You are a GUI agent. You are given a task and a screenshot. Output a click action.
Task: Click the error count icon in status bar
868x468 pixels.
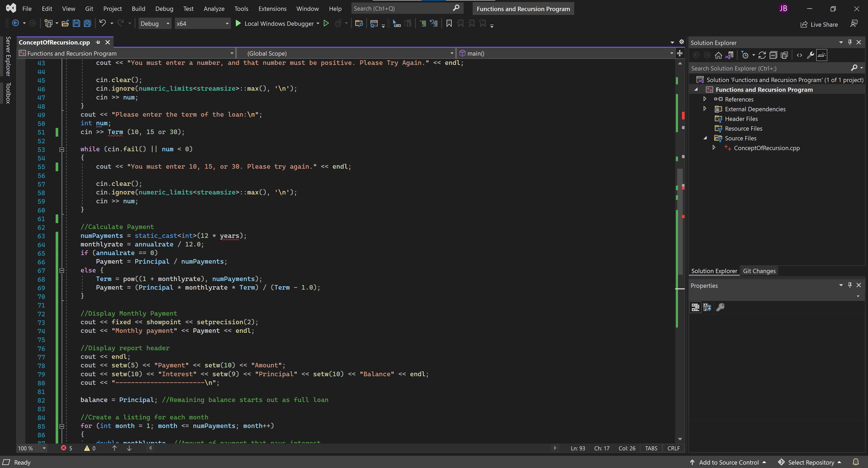pyautogui.click(x=63, y=448)
